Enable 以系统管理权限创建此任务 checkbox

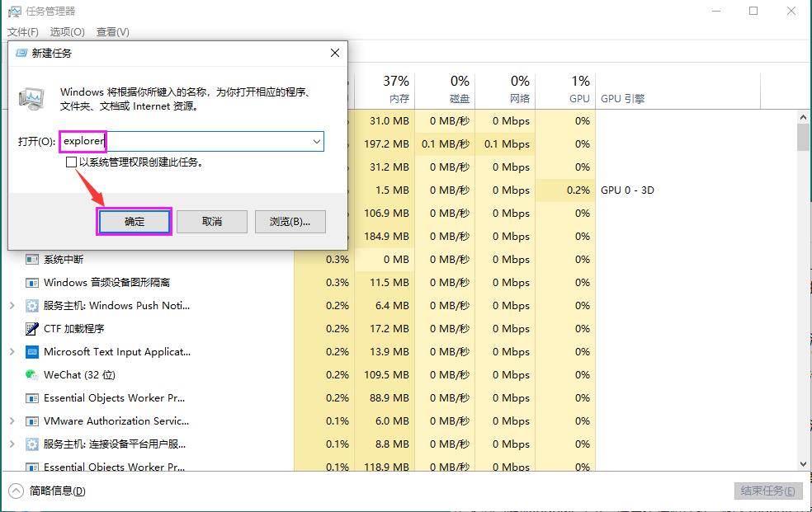coord(71,162)
